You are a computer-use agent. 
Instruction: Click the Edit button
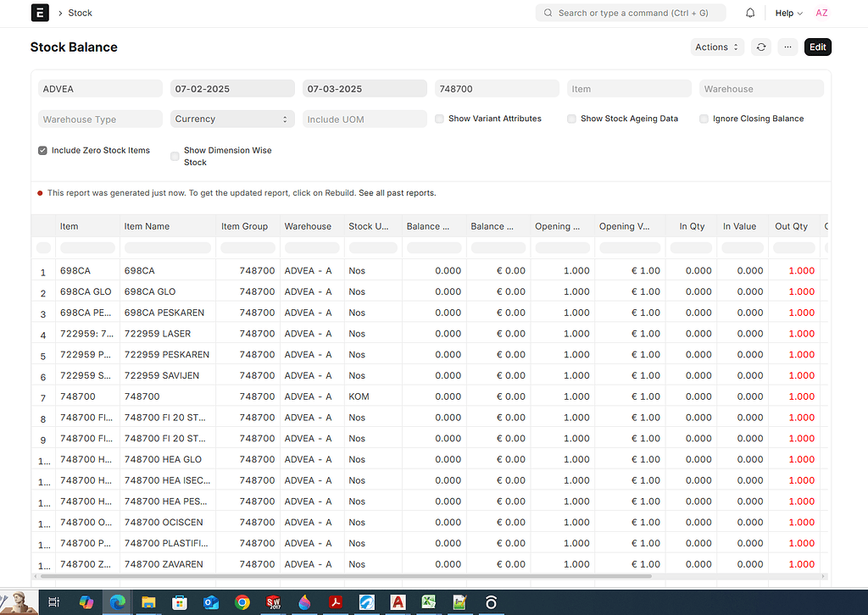816,47
